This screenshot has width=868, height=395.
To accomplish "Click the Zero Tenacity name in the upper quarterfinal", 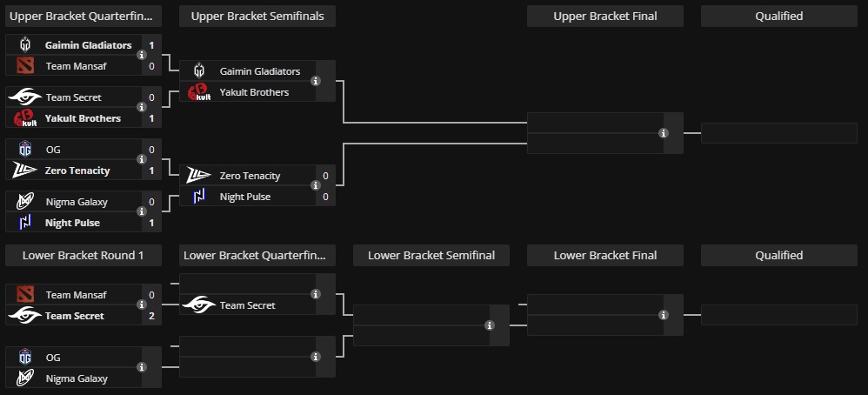I will (x=77, y=171).
